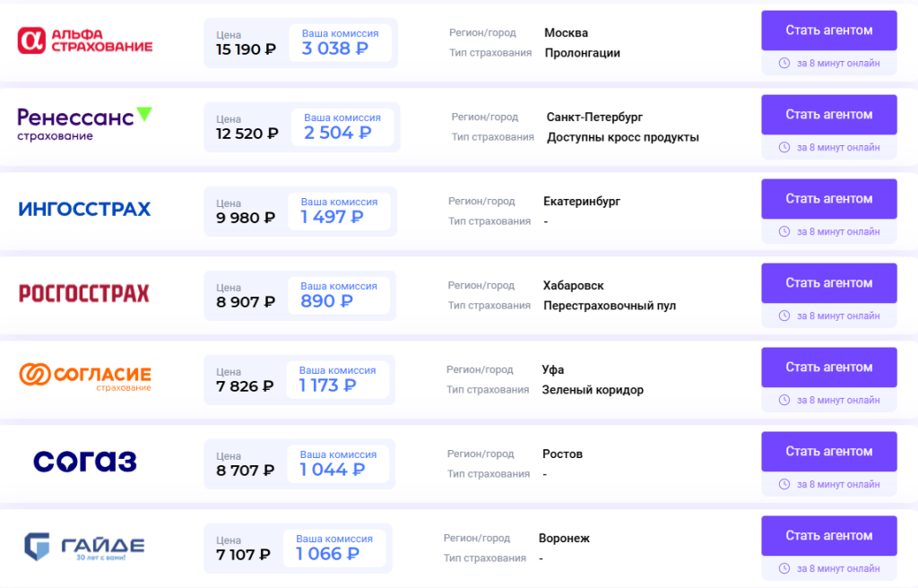
Task: Open the Ингосстрах company logo
Action: pyautogui.click(x=83, y=208)
